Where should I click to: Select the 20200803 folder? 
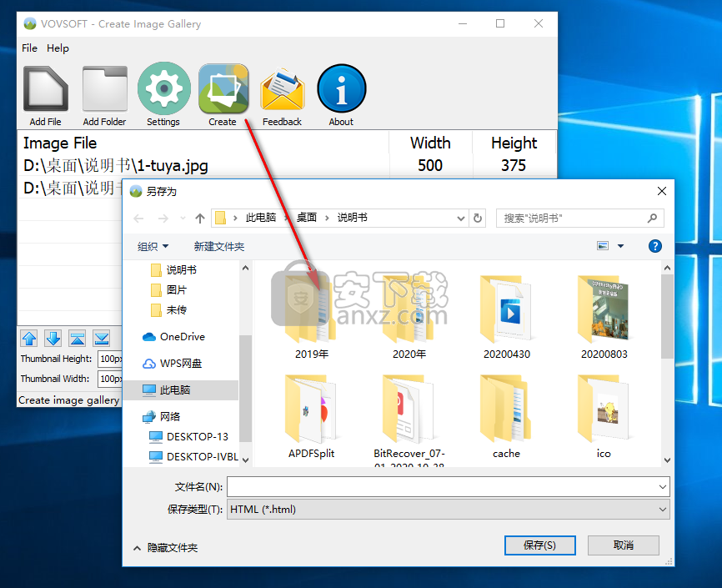click(604, 316)
